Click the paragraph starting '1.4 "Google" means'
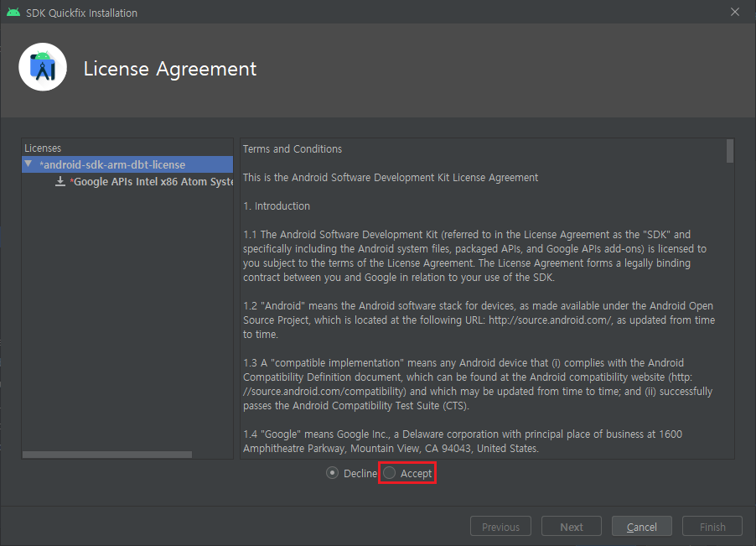 click(x=463, y=441)
